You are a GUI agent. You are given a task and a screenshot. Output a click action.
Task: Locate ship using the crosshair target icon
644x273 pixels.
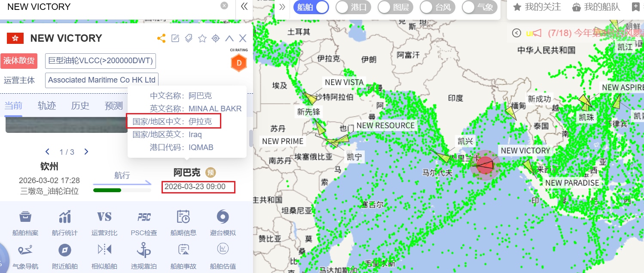click(x=216, y=38)
